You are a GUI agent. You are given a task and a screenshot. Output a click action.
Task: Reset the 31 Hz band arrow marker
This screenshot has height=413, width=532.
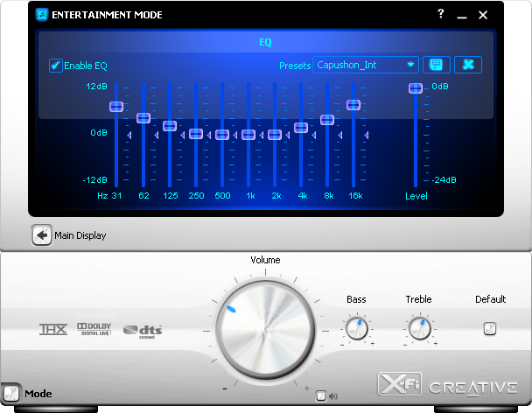tap(129, 136)
